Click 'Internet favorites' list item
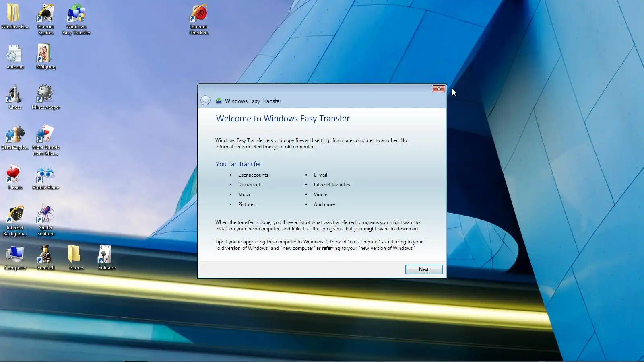The image size is (644, 362). [x=332, y=185]
